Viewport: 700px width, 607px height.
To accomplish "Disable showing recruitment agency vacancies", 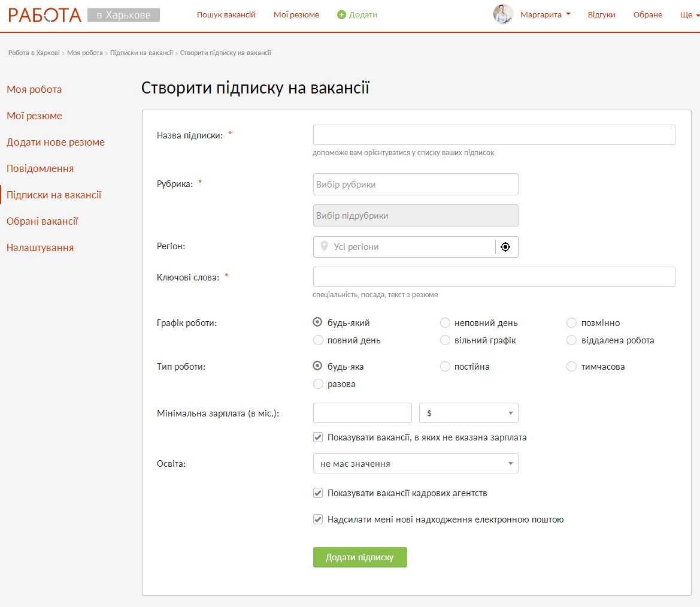I will click(318, 493).
